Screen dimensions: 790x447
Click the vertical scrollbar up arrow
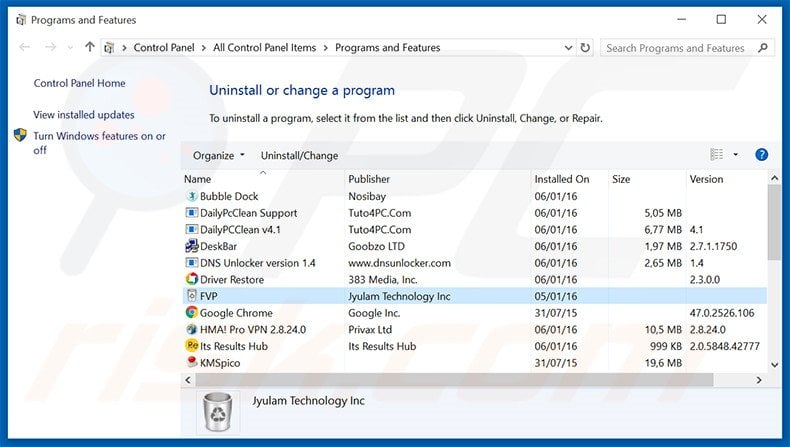774,178
